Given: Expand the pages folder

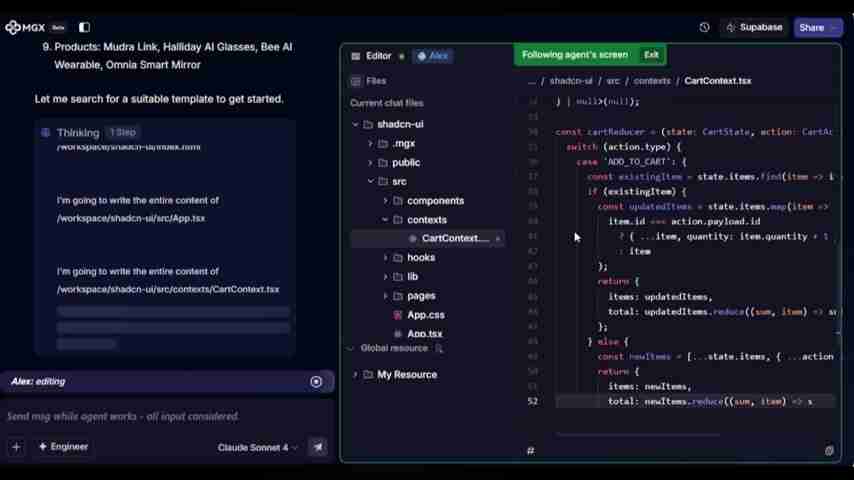Looking at the screenshot, I should click(x=386, y=296).
